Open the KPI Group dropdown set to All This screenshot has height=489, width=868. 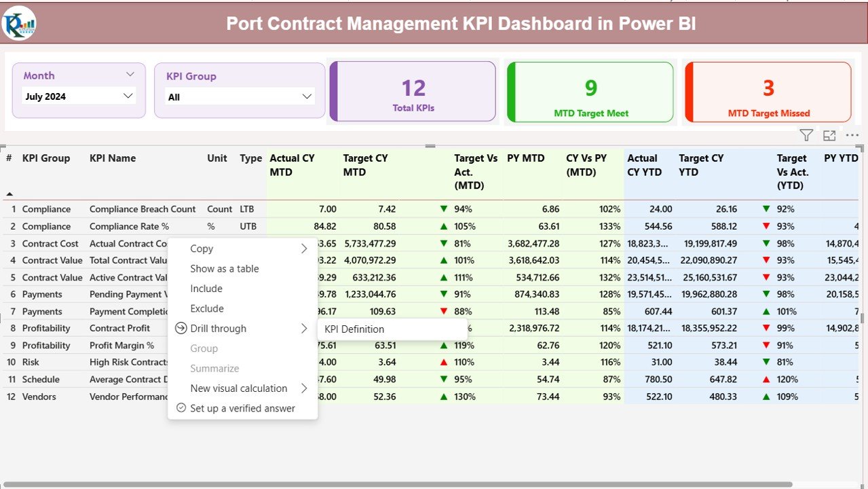click(x=239, y=96)
